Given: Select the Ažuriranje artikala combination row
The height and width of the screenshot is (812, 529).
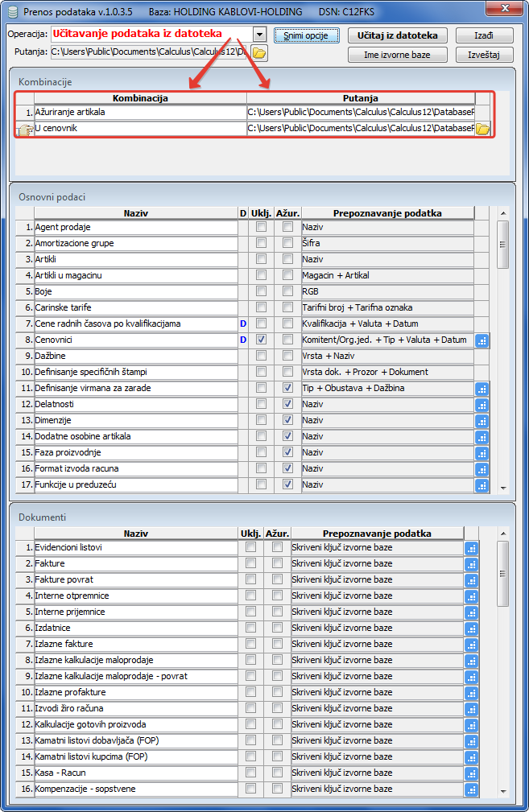Looking at the screenshot, I should pyautogui.click(x=139, y=113).
